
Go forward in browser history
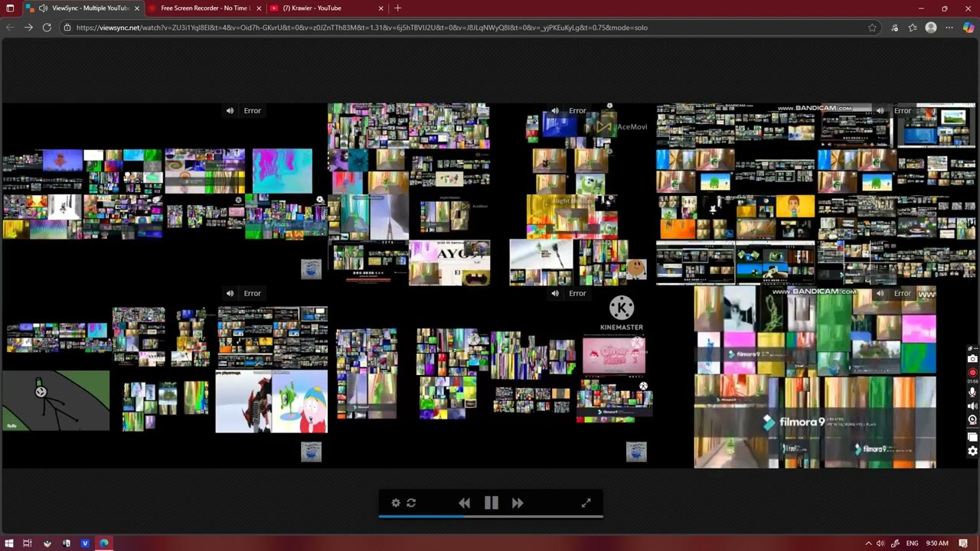[x=28, y=28]
